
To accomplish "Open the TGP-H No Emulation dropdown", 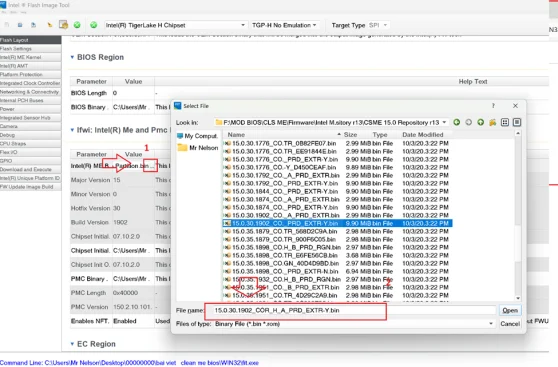I will click(284, 25).
